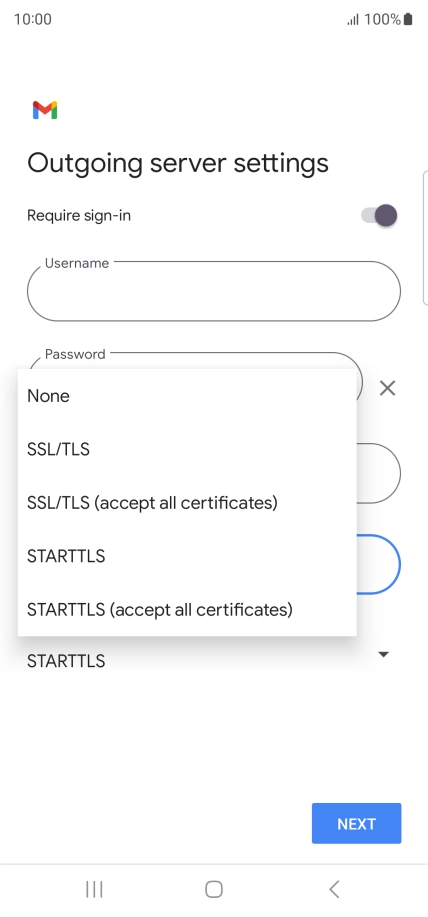Open recent apps navigation icon
This screenshot has width=428, height=917.
[94, 889]
